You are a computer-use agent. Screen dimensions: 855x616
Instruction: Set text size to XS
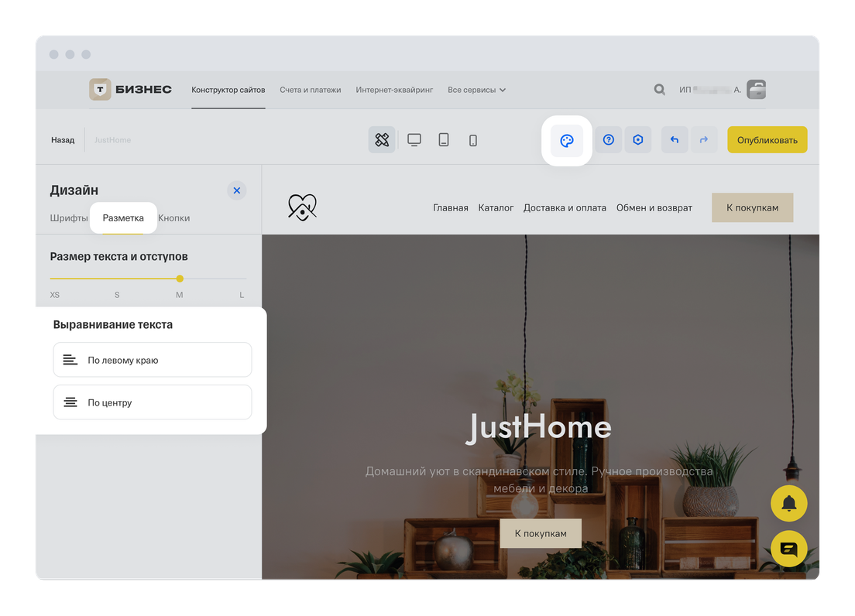[x=54, y=295]
